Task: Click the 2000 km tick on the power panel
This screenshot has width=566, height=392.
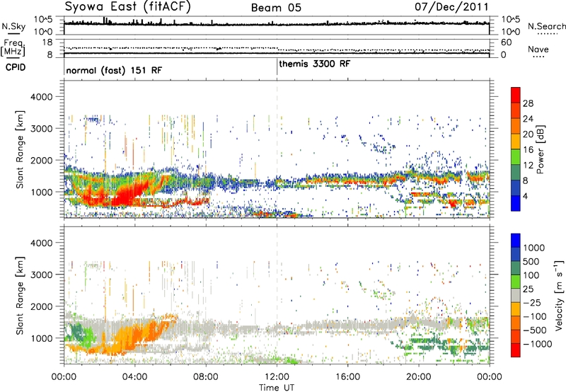Action: pos(41,160)
